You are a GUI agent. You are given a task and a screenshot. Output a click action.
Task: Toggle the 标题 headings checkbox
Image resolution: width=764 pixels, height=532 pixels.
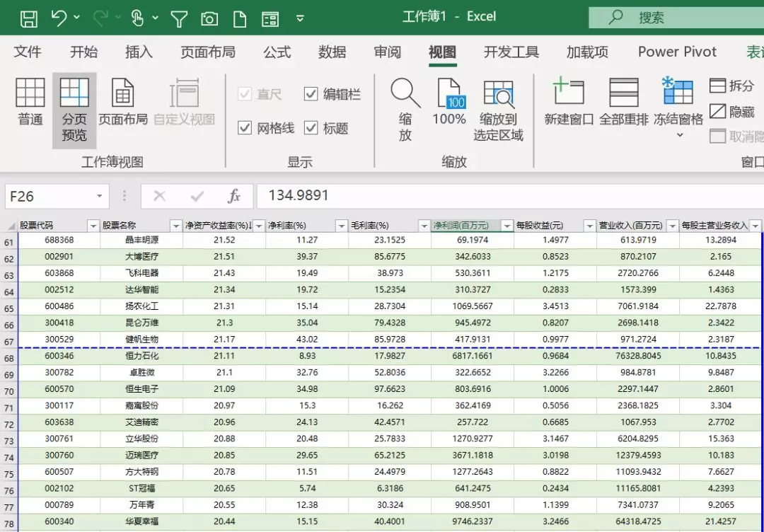pyautogui.click(x=311, y=128)
